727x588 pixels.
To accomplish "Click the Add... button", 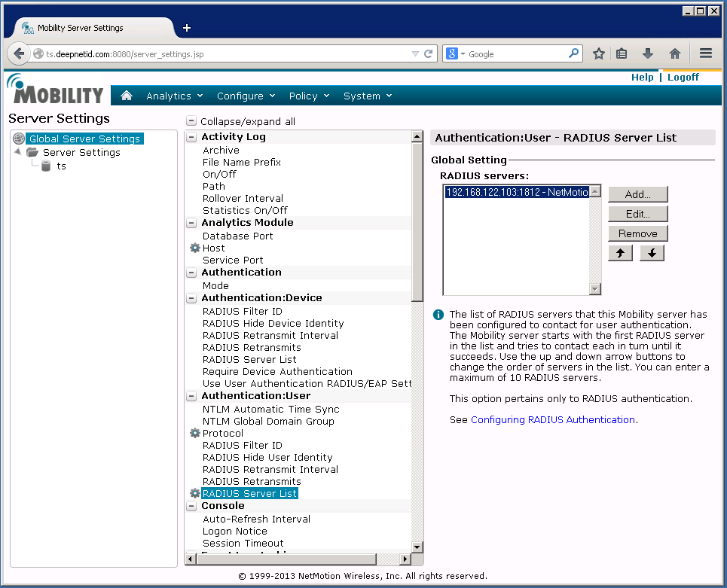I will pos(637,194).
